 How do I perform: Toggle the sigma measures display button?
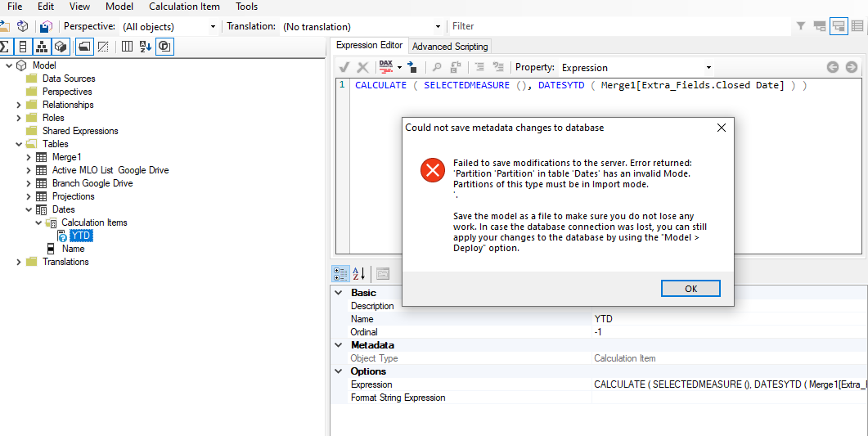point(5,47)
